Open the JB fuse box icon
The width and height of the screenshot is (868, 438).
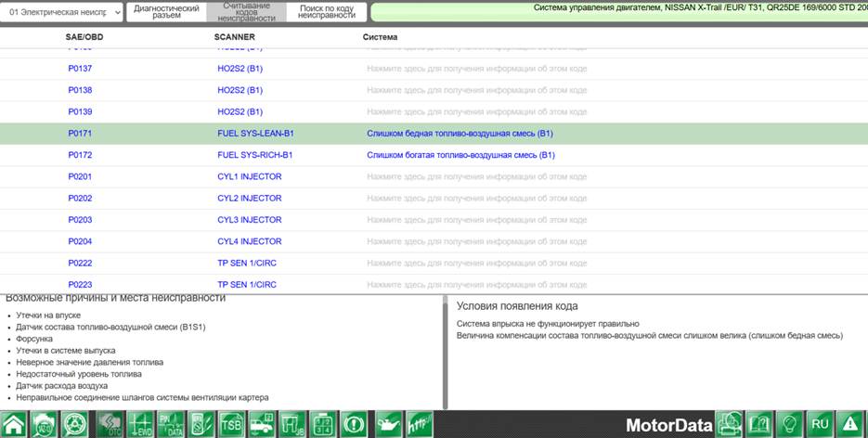coord(291,424)
